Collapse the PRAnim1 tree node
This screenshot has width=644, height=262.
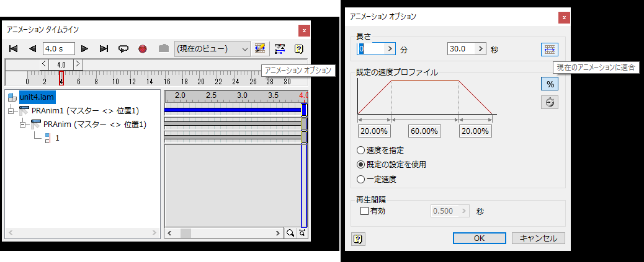(12, 111)
